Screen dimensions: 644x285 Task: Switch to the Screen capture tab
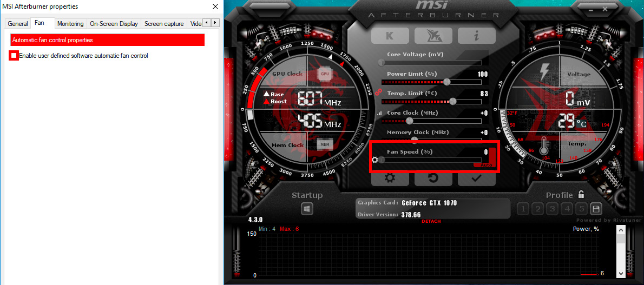164,24
